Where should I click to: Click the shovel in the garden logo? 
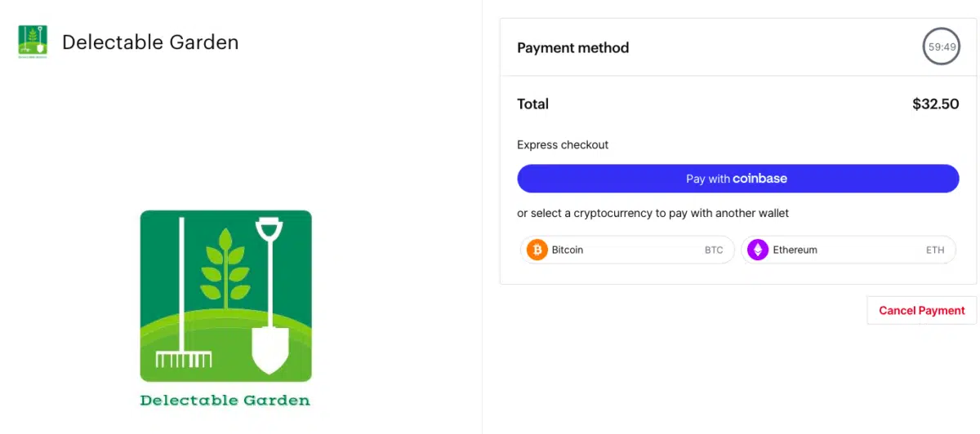(x=269, y=294)
